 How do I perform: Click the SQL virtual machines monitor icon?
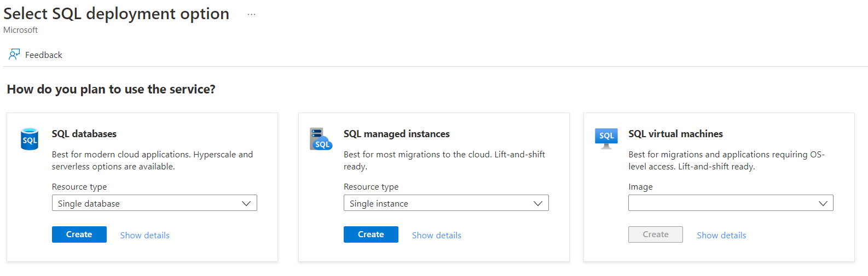[606, 138]
